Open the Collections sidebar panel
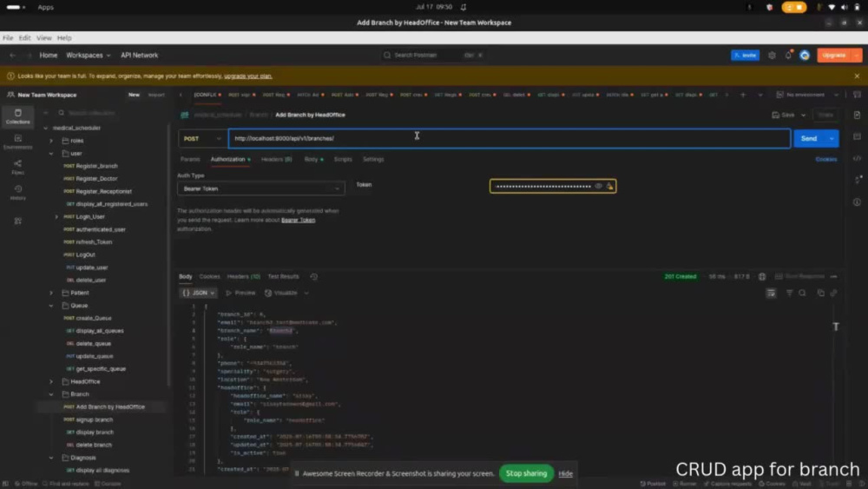Image resolution: width=868 pixels, height=489 pixels. point(17,116)
